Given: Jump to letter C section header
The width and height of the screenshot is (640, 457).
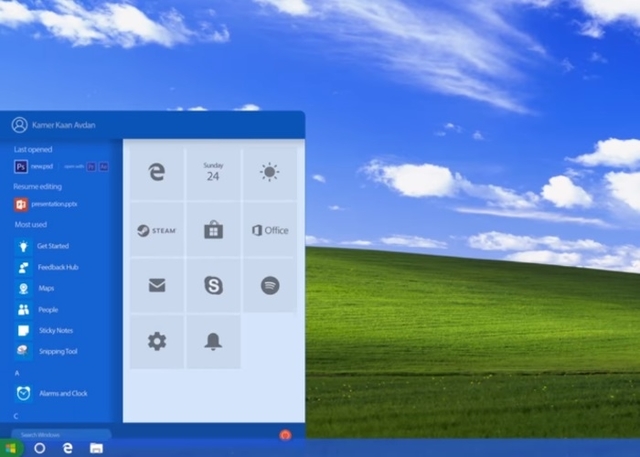Looking at the screenshot, I should pos(16,416).
